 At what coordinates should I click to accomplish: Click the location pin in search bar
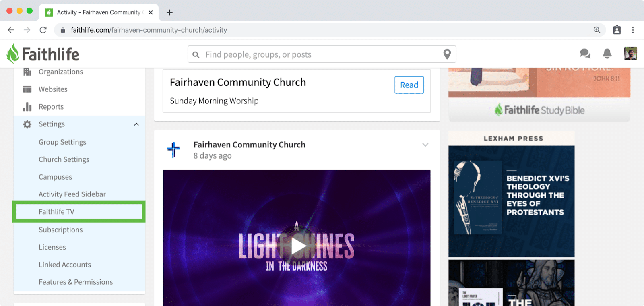[447, 54]
